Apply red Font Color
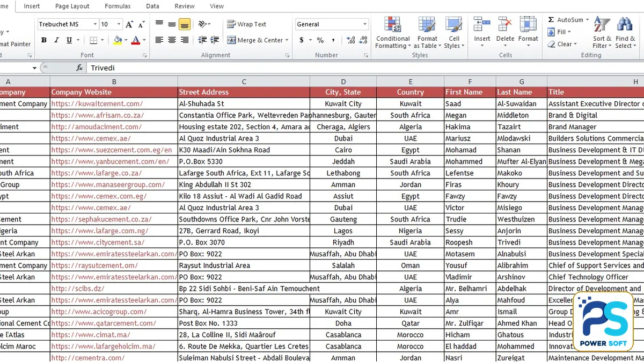644x362 pixels. click(x=136, y=40)
